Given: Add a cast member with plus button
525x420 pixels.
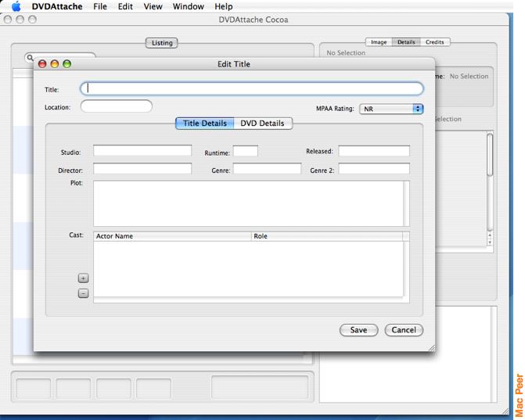Looking at the screenshot, I should click(x=83, y=278).
